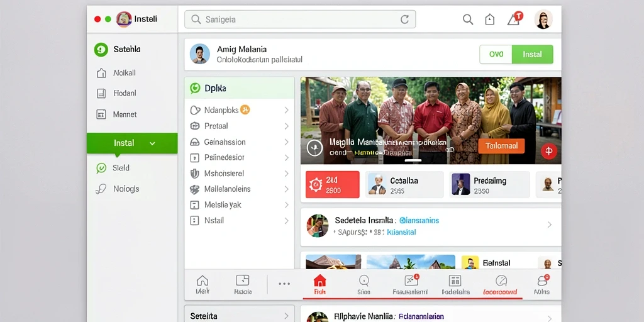The height and width of the screenshot is (322, 644).
Task: Click the Sleld green chat icon
Action: 101,168
